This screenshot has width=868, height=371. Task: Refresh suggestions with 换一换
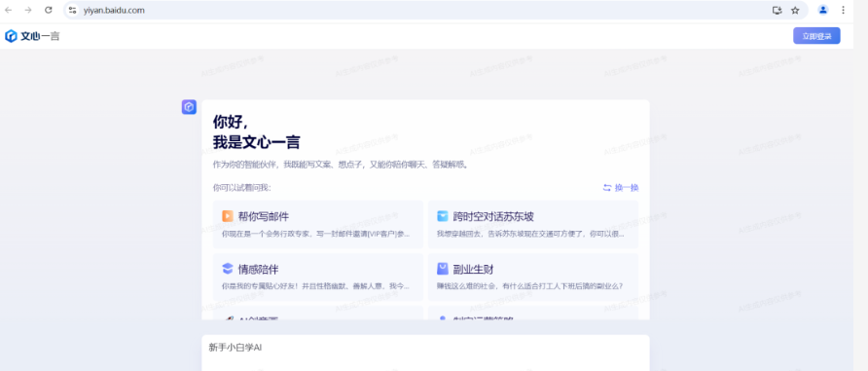pos(621,188)
